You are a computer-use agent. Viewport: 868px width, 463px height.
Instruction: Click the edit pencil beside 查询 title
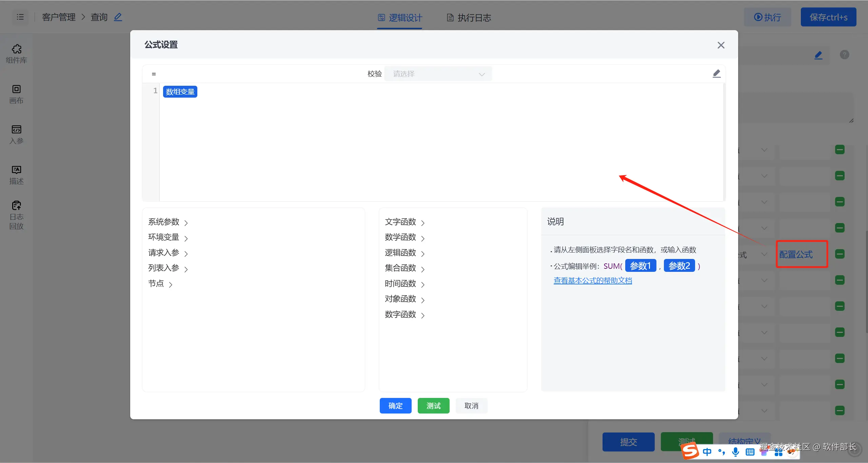[x=118, y=17]
